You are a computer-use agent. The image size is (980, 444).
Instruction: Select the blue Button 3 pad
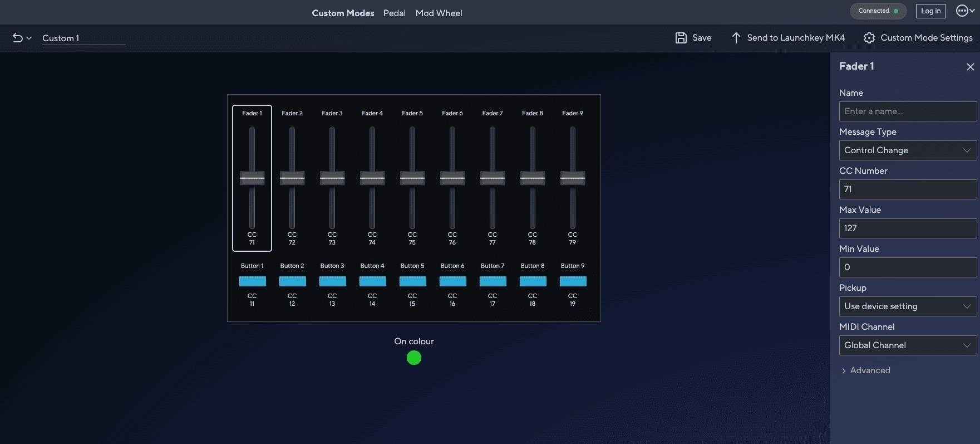pos(332,281)
